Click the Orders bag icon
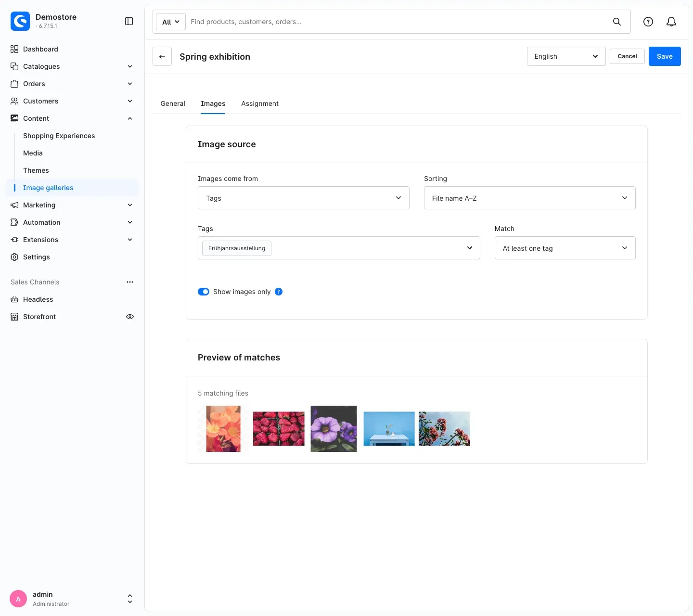This screenshot has width=693, height=616. click(x=14, y=84)
